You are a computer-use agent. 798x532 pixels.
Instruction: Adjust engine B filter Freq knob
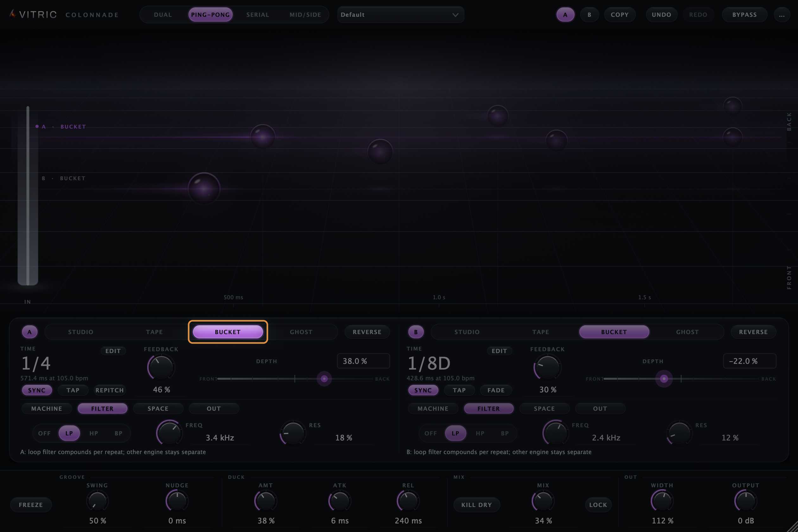(x=555, y=433)
